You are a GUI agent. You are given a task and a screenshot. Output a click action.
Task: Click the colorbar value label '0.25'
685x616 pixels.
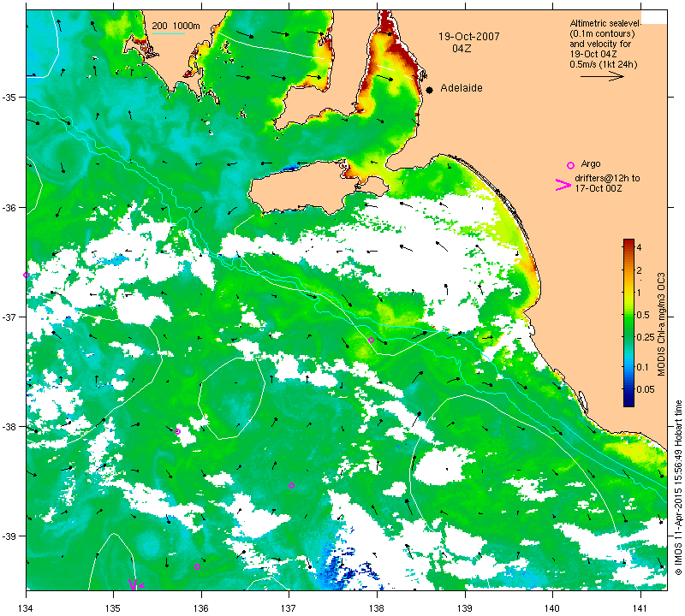646,337
